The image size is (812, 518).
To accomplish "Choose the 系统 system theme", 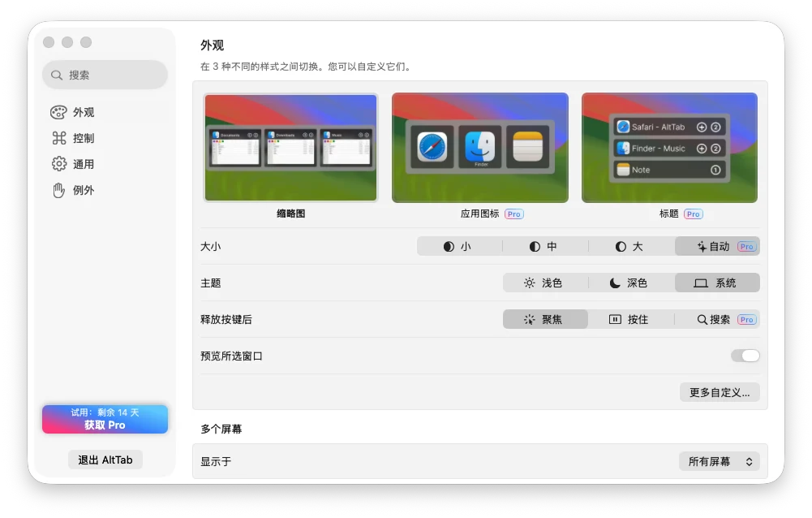I will (717, 283).
